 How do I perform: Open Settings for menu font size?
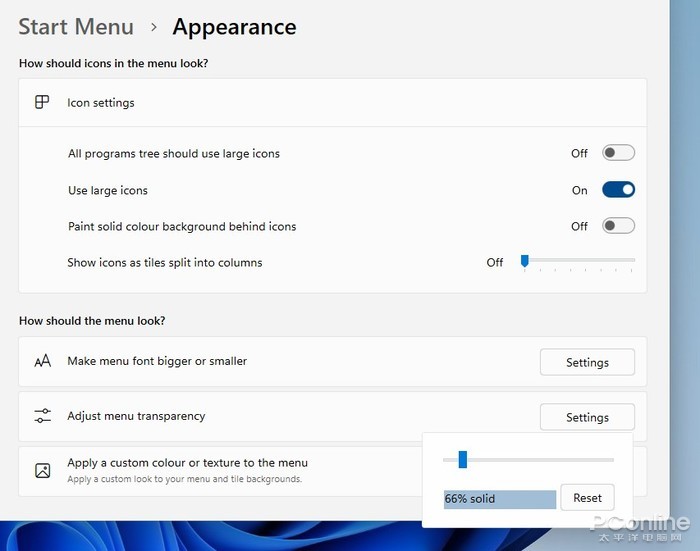587,362
